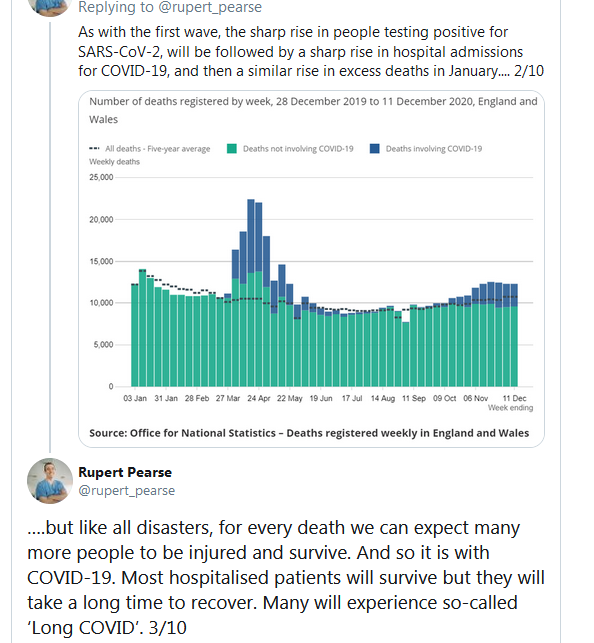Click the 25,000 y-axis label
This screenshot has width=594, height=643.
101,177
